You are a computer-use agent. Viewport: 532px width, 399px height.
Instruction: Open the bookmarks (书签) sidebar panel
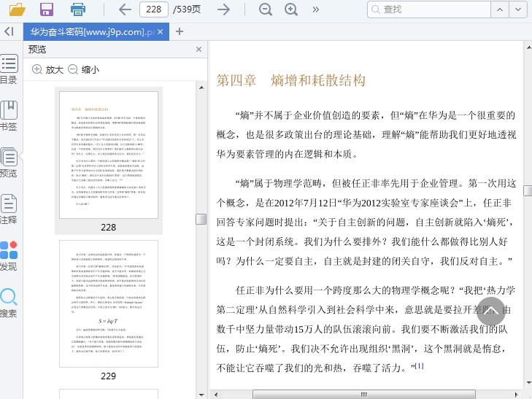[x=9, y=115]
